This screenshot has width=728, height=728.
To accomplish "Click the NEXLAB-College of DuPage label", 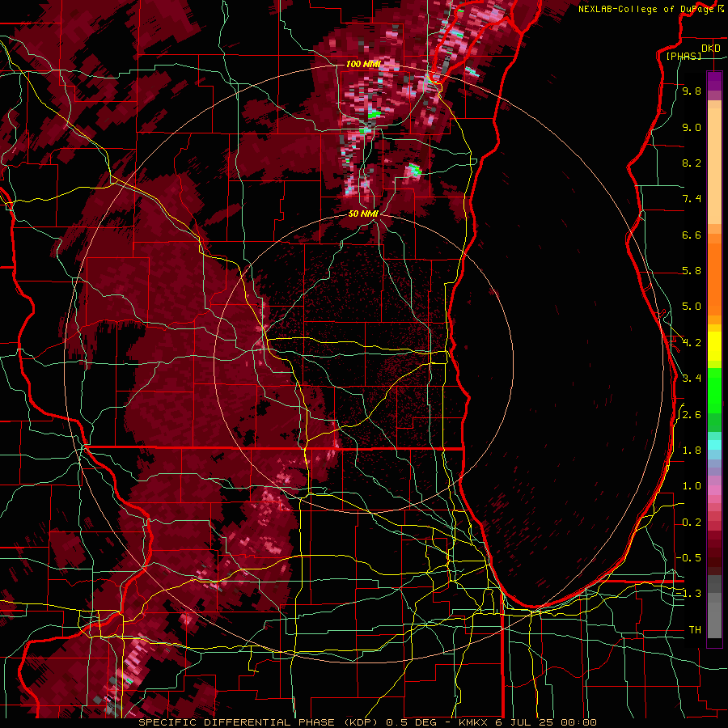I will click(x=645, y=9).
